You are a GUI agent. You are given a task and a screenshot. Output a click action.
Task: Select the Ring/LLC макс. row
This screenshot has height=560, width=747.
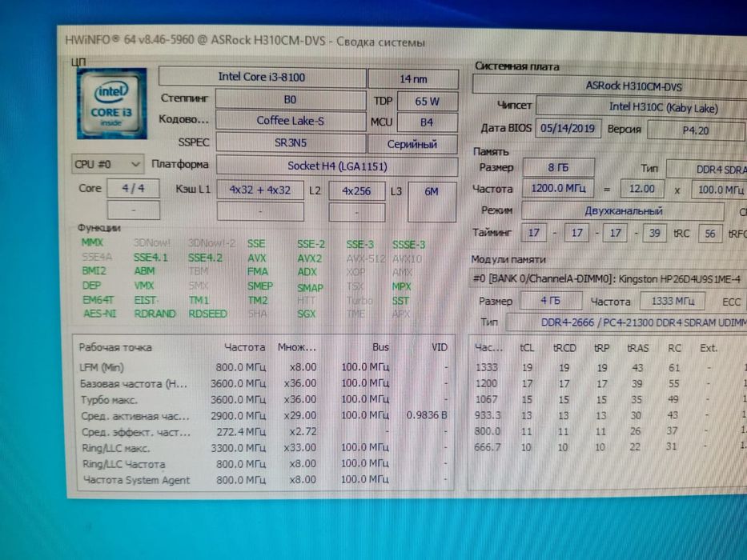(x=263, y=448)
